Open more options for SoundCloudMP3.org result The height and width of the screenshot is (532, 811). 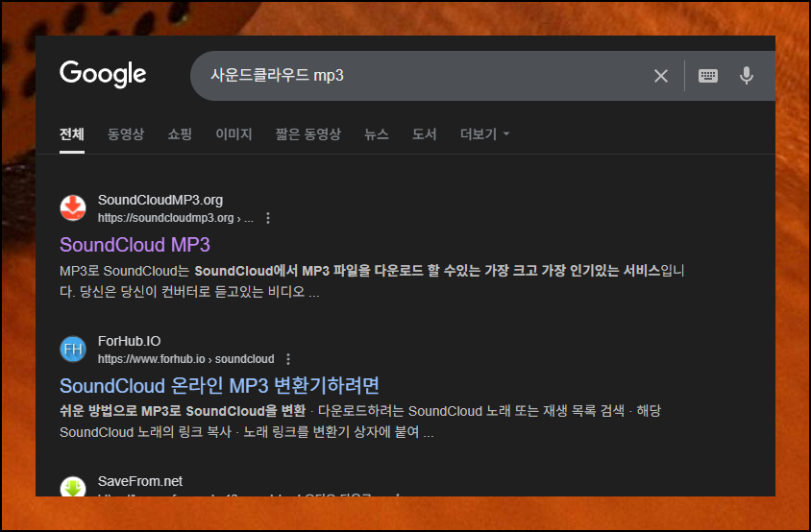coord(268,218)
